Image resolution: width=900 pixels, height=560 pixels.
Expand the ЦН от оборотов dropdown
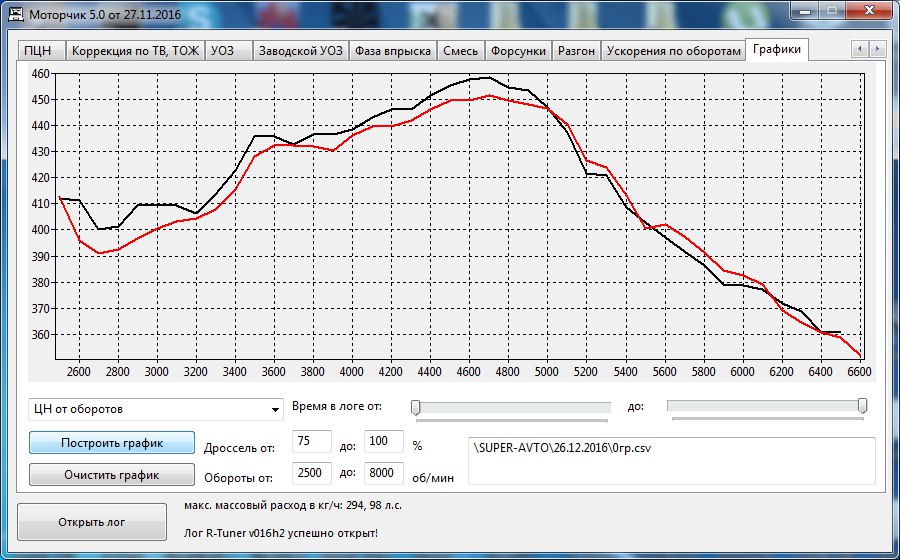[275, 409]
